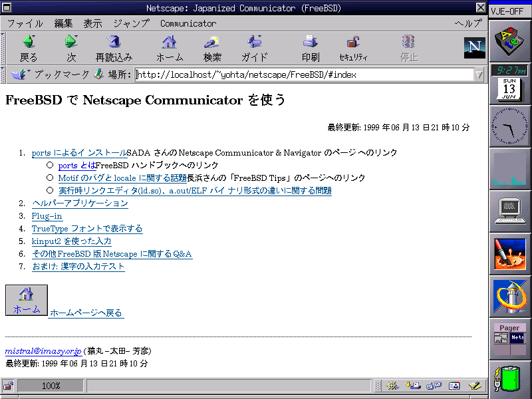Viewport: 532px width, 399px height.
Task: Select the Pager Netscape window thumbnail
Action: click(518, 338)
